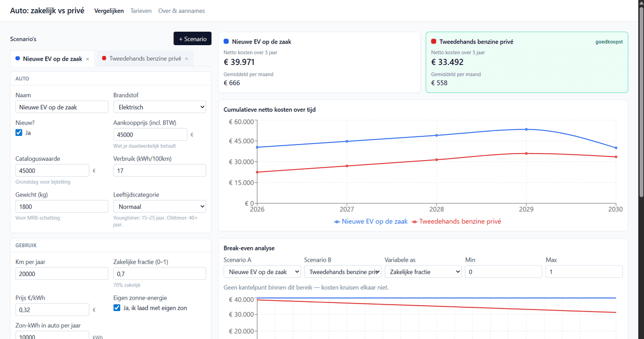This screenshot has width=644, height=339.
Task: Uncheck the Nieuw? Ja checkbox
Action: [x=19, y=133]
